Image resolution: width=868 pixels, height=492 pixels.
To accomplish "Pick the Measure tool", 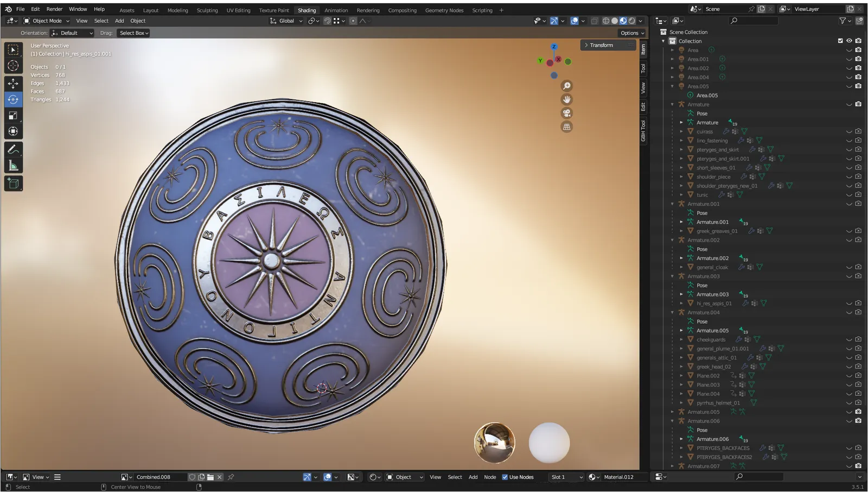I will coord(13,166).
